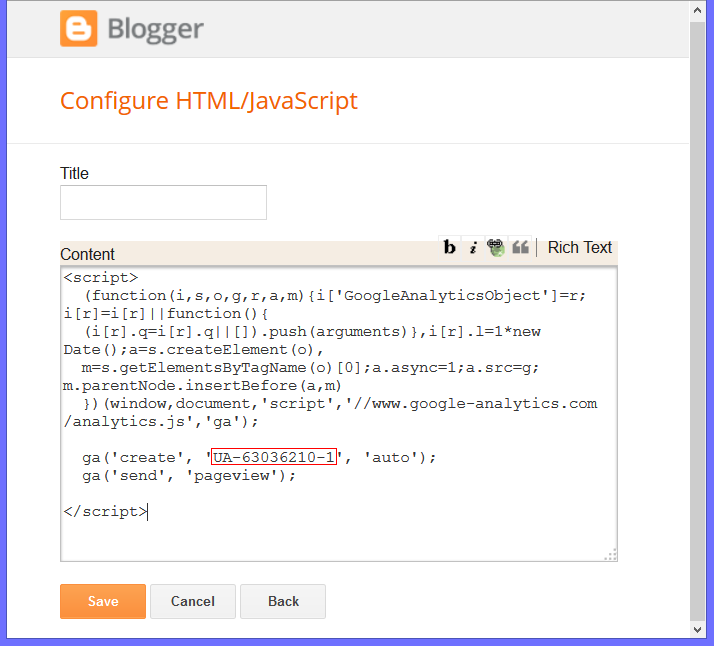This screenshot has height=646, width=714.
Task: Click the orange Blogger logo icon
Action: click(x=79, y=28)
